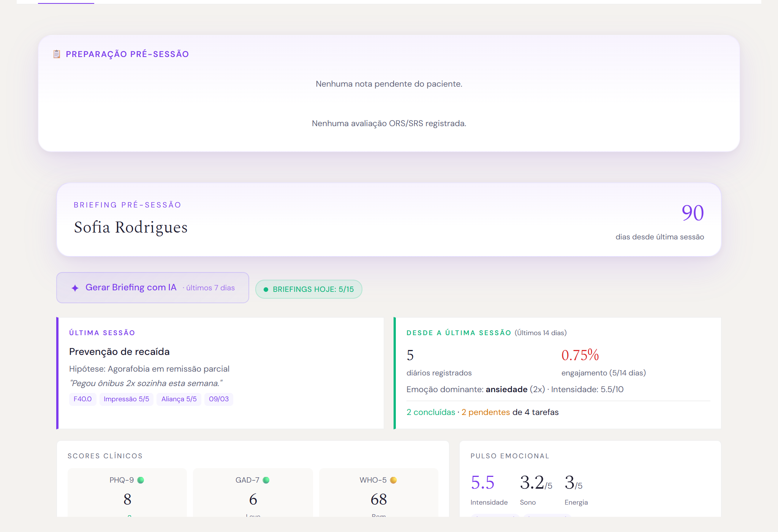Click the green status dot next to GAD-7
Screen dimensions: 778x532
tap(266, 480)
